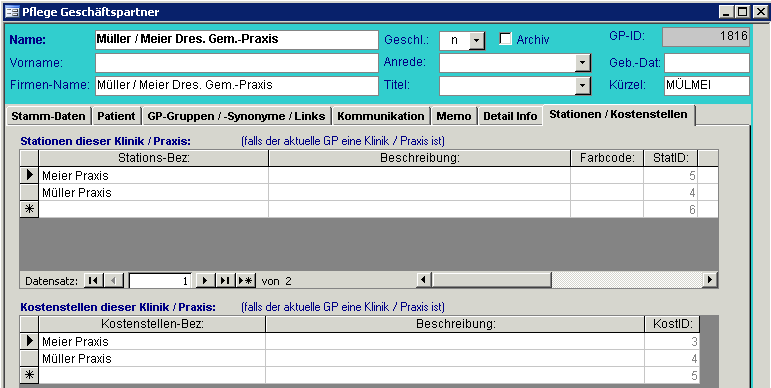Click record number box in Stationen navigator
Image resolution: width=771 pixels, height=388 pixels.
(x=161, y=281)
